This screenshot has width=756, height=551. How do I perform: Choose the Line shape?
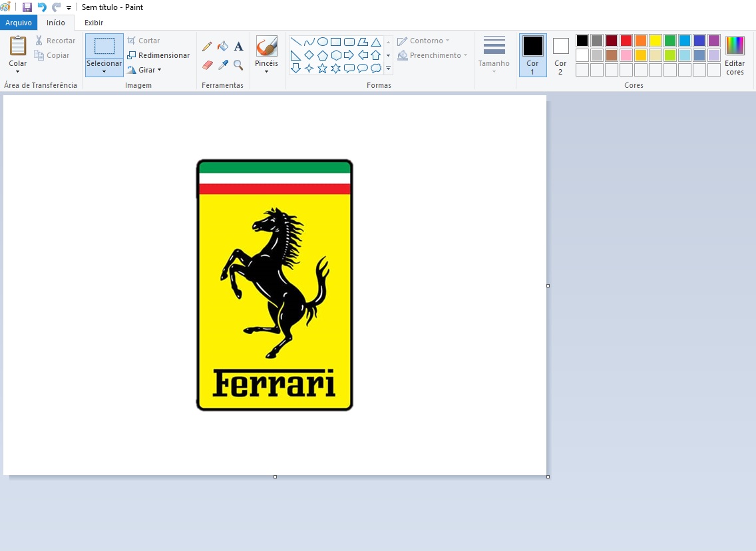pos(296,42)
